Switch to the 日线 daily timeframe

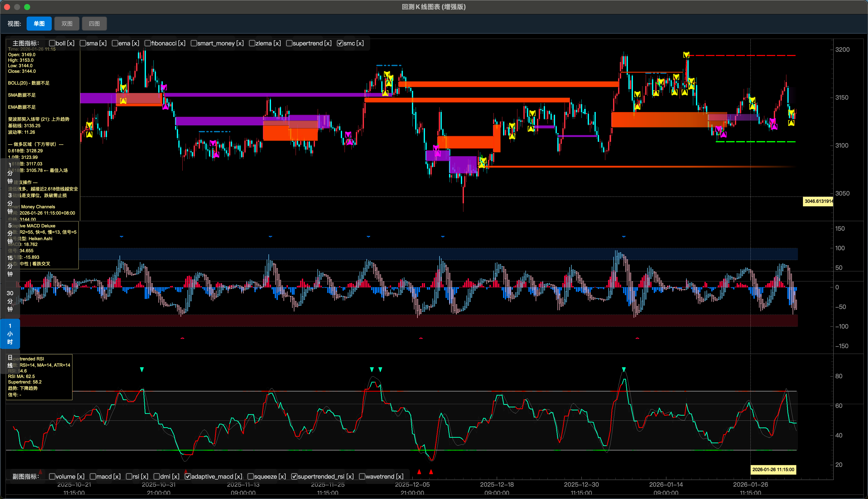[10, 361]
